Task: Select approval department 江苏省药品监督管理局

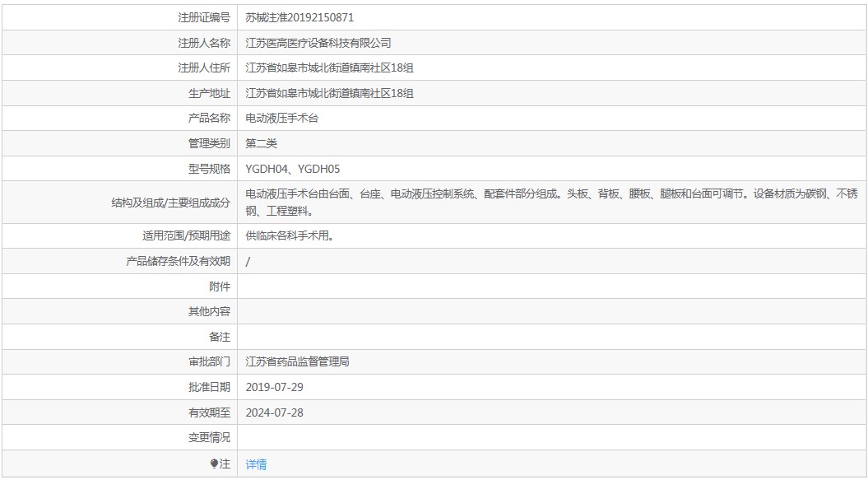Action: tap(297, 362)
